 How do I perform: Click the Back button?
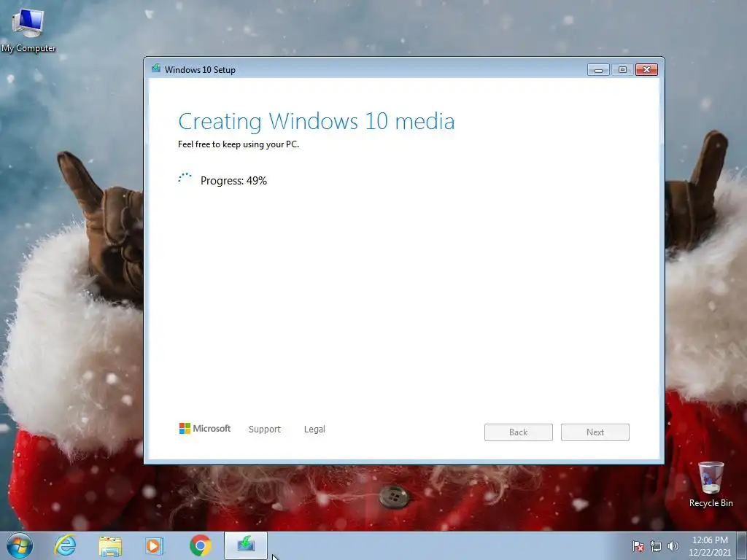tap(519, 432)
